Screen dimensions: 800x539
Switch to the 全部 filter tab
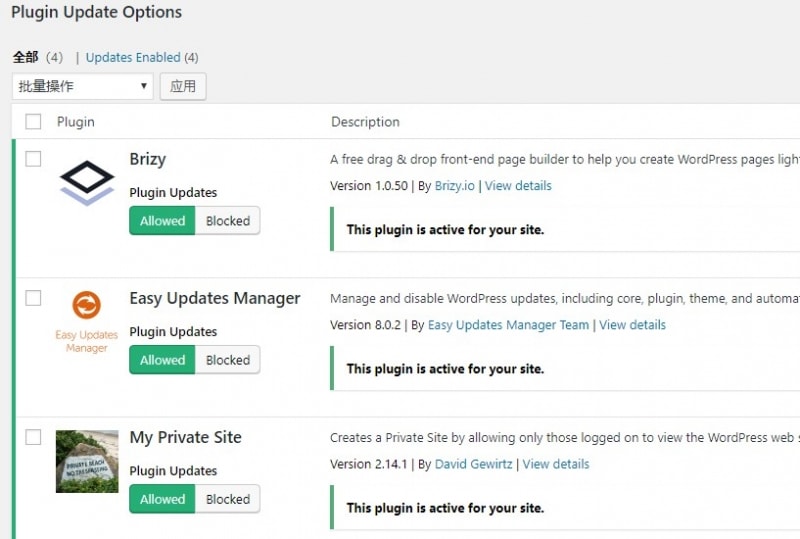click(25, 58)
